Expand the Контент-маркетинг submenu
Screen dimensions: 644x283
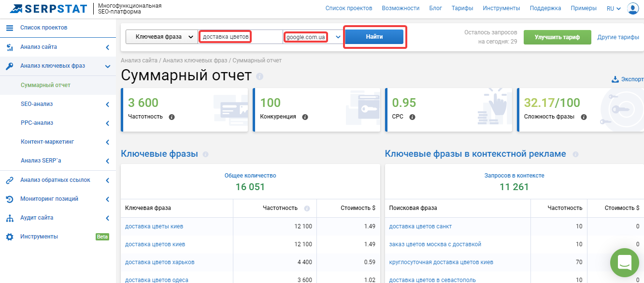[107, 142]
